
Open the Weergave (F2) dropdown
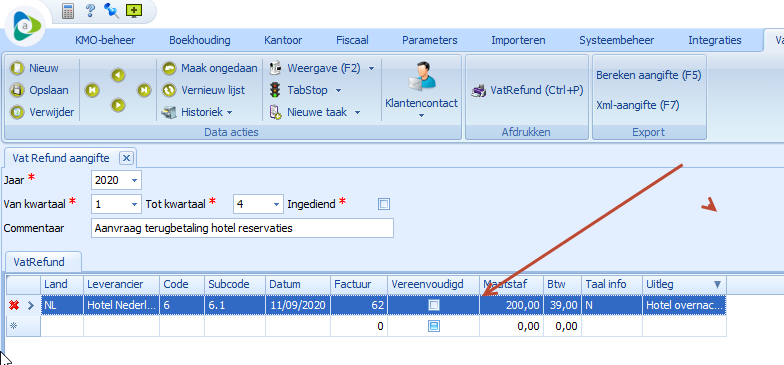tap(322, 68)
